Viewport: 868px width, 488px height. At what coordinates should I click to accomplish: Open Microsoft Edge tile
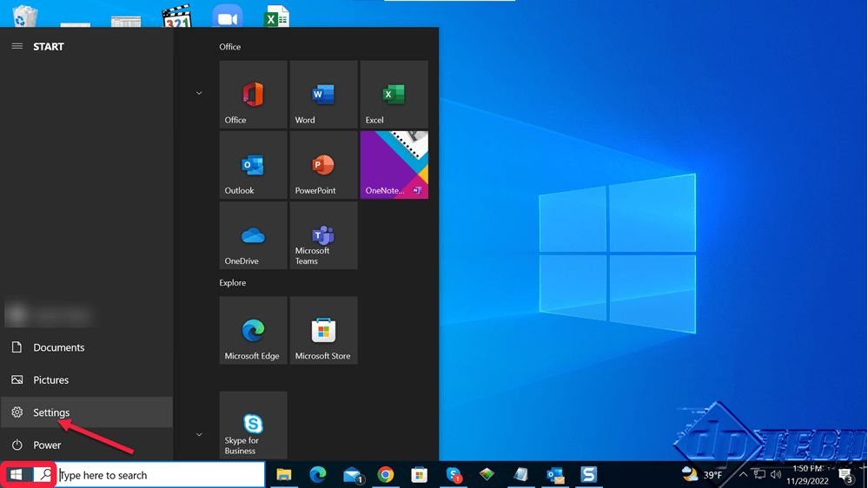pos(253,330)
